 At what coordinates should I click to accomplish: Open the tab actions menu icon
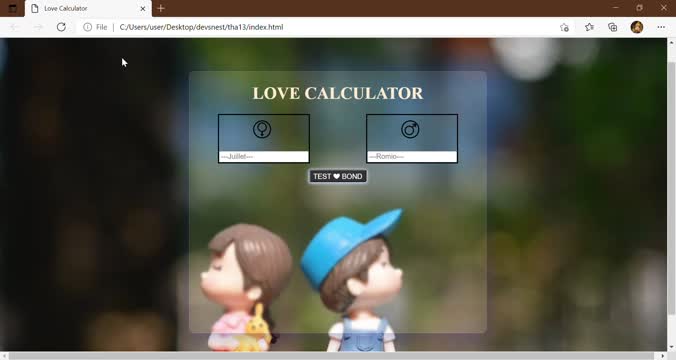(x=13, y=8)
